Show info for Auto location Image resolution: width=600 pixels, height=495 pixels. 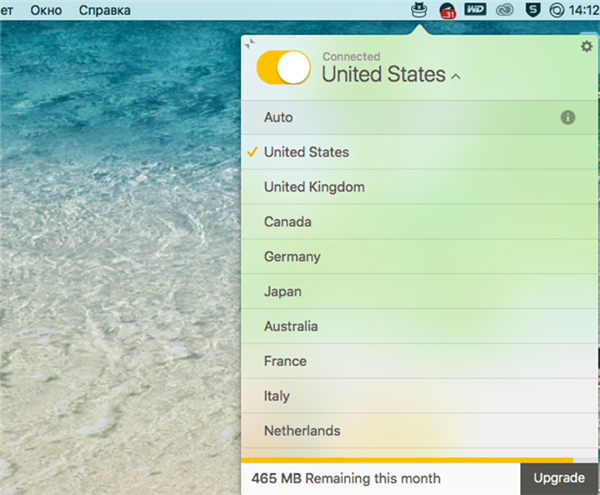[x=568, y=117]
